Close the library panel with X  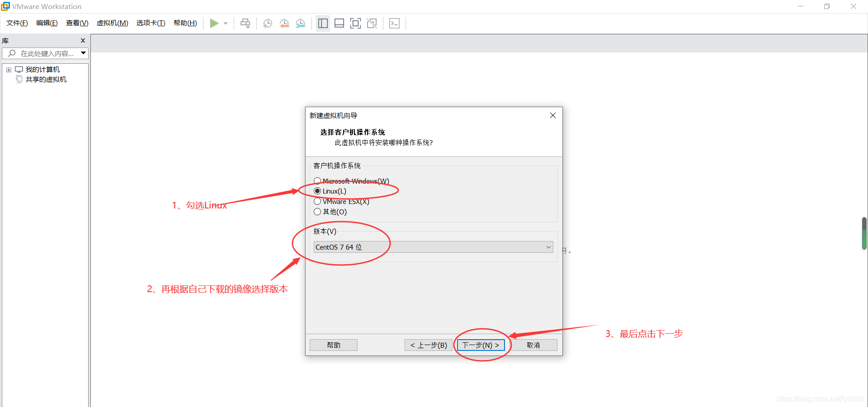tap(83, 41)
